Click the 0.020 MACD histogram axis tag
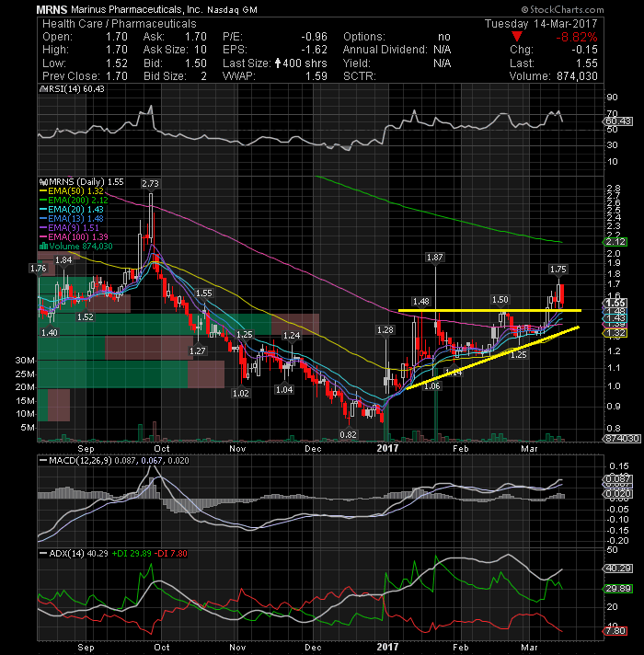Image resolution: width=644 pixels, height=655 pixels. coord(617,494)
